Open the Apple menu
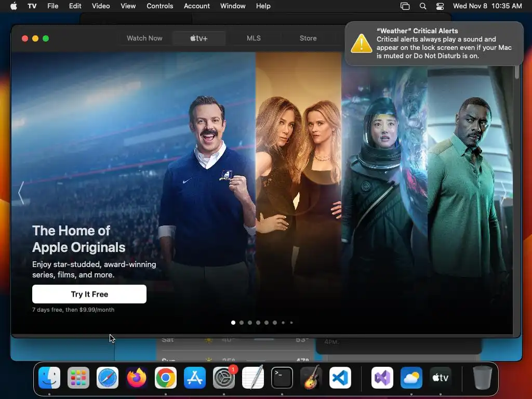The width and height of the screenshot is (532, 399). [14, 6]
